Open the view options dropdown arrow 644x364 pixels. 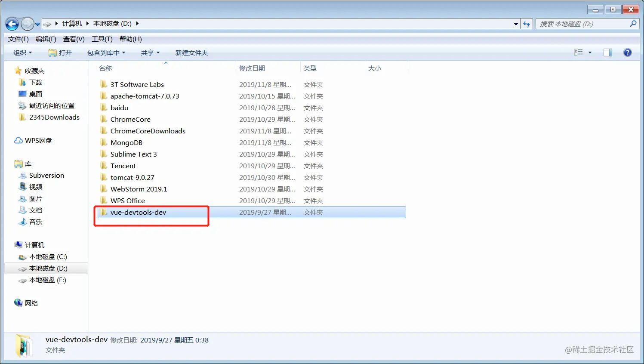point(590,52)
